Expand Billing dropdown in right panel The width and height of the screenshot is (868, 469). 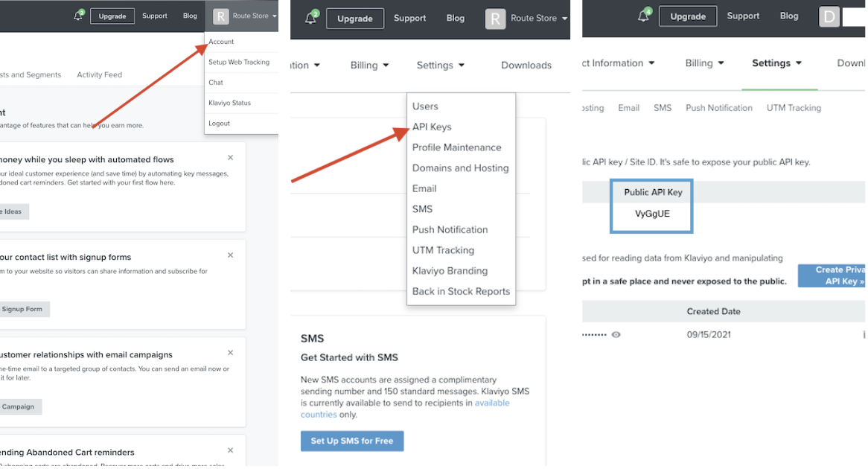tap(704, 63)
